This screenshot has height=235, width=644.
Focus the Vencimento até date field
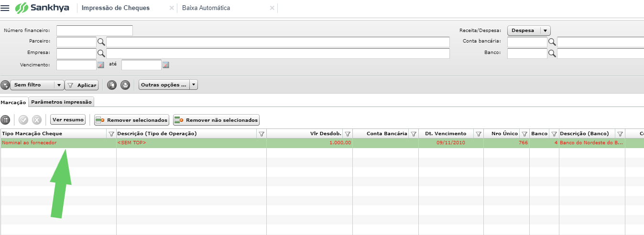142,65
